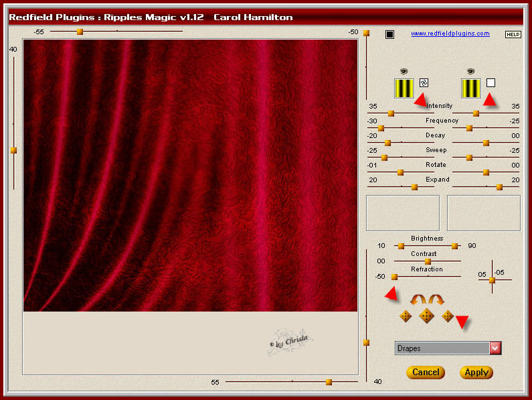Click the right empty preview box below Expand

(x=483, y=213)
